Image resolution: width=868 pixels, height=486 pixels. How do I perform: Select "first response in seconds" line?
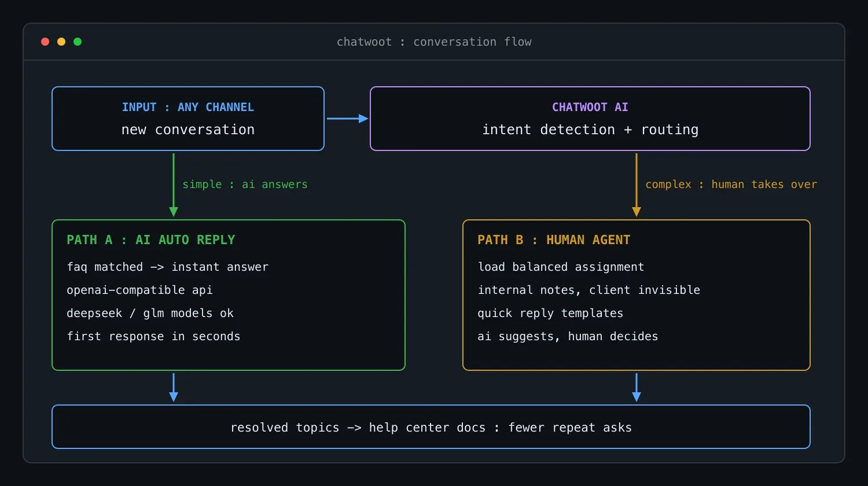[153, 336]
